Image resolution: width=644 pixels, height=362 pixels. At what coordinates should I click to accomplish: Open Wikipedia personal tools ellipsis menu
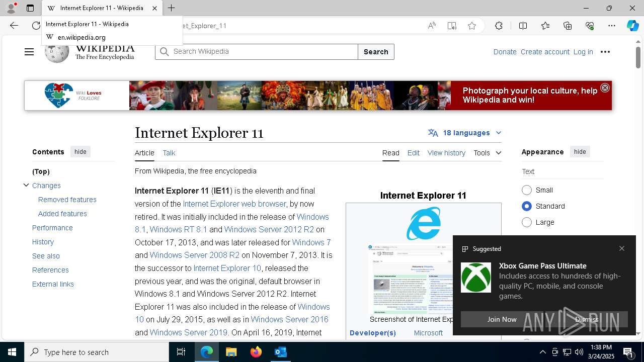[x=605, y=52]
